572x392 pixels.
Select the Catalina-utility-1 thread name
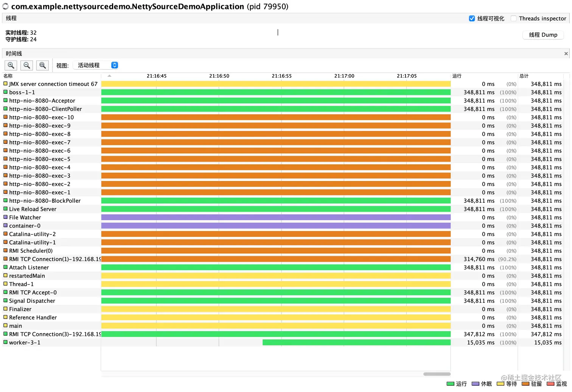33,242
